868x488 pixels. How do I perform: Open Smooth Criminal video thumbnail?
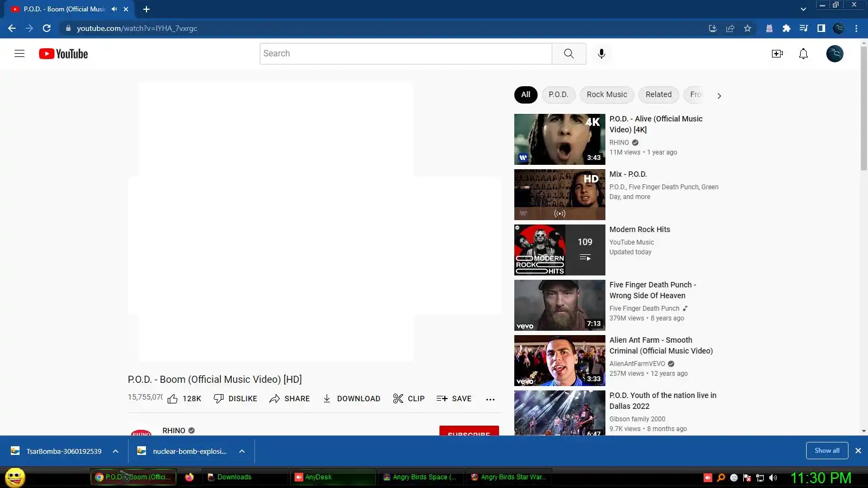click(560, 361)
